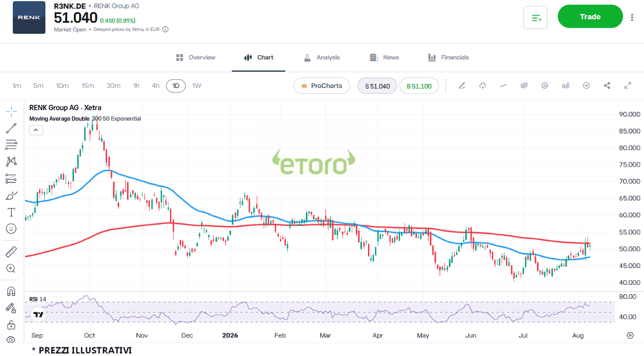The width and height of the screenshot is (644, 356).
Task: Share the chart via share icon
Action: coord(607,86)
